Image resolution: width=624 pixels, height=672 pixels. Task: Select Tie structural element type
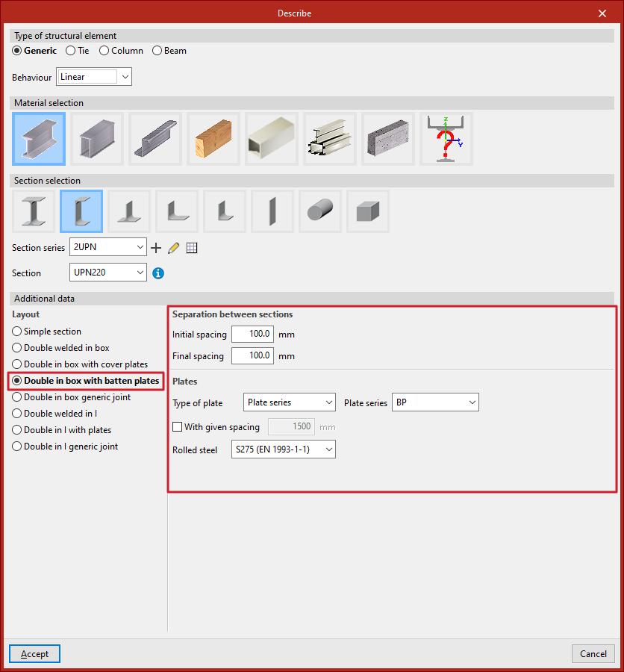78,51
